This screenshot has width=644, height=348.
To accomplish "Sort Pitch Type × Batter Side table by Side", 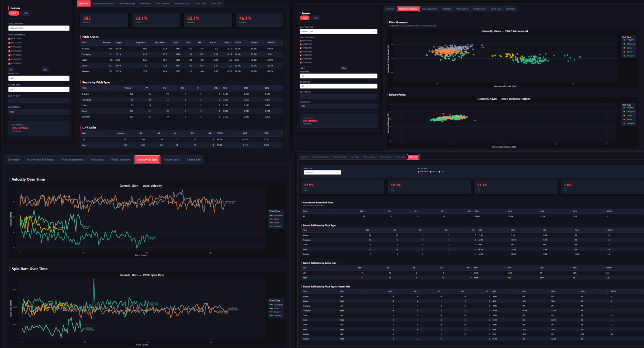I will point(341,292).
